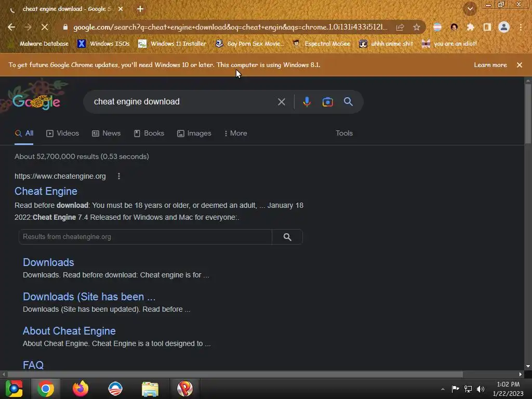This screenshot has height=399, width=532.
Task: Open the network status tray icon
Action: 468,389
